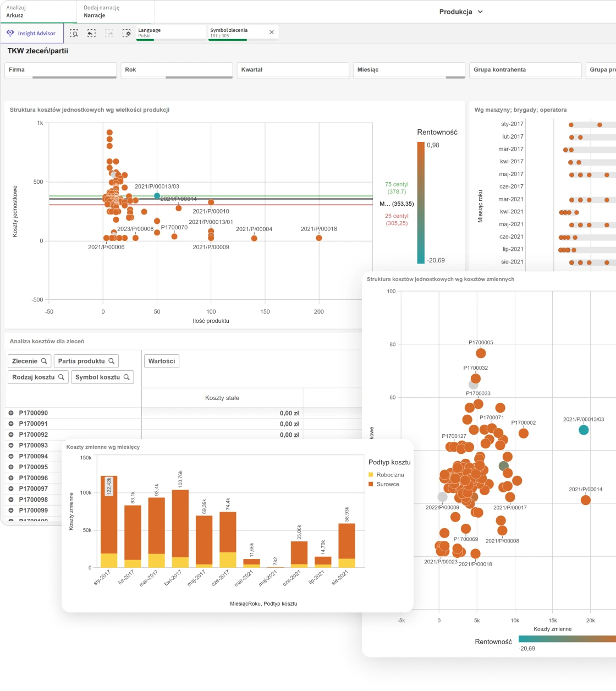Step back one selection
616x691 pixels.
click(x=91, y=33)
